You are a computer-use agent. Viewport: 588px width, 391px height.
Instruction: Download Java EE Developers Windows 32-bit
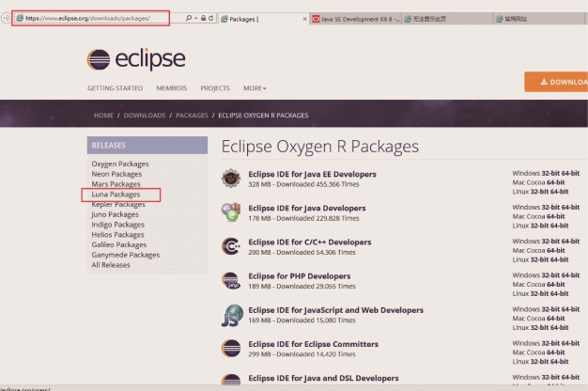550,173
